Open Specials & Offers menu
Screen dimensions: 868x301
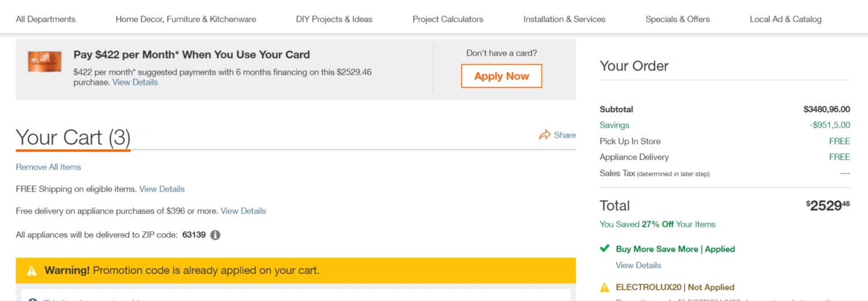tap(678, 19)
